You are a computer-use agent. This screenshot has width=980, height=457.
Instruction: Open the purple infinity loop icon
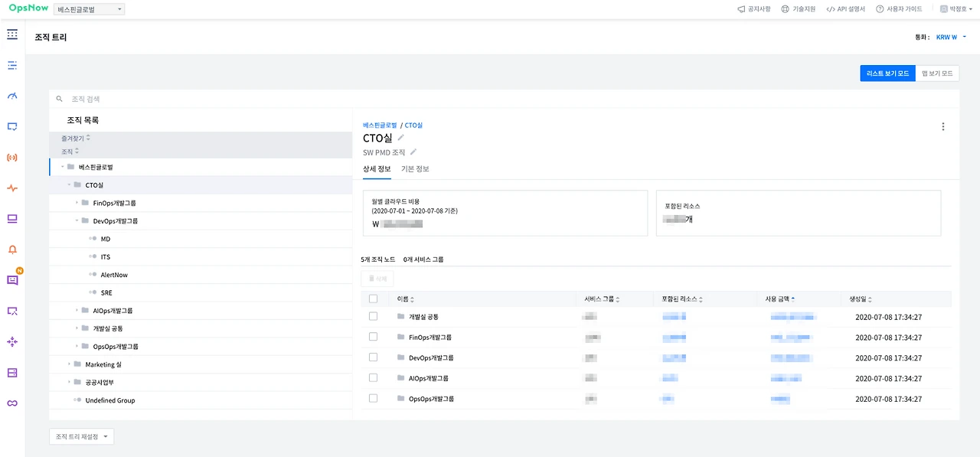[12, 403]
